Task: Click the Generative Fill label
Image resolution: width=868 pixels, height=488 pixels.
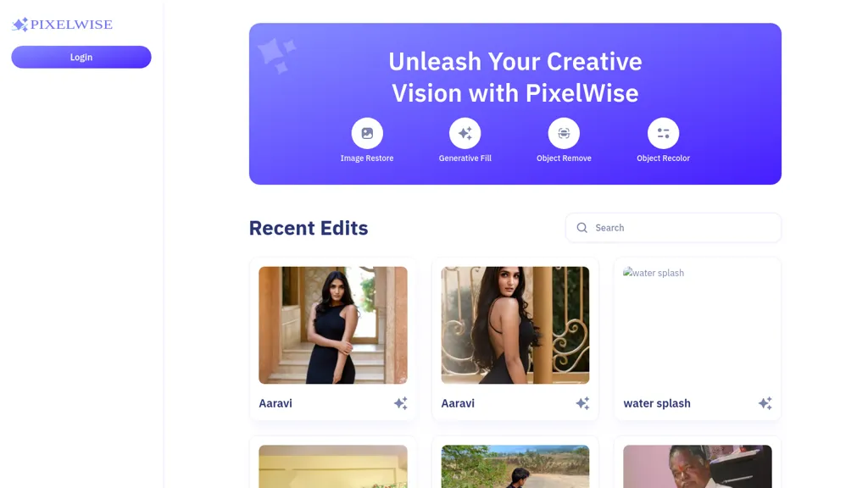Action: pos(465,158)
